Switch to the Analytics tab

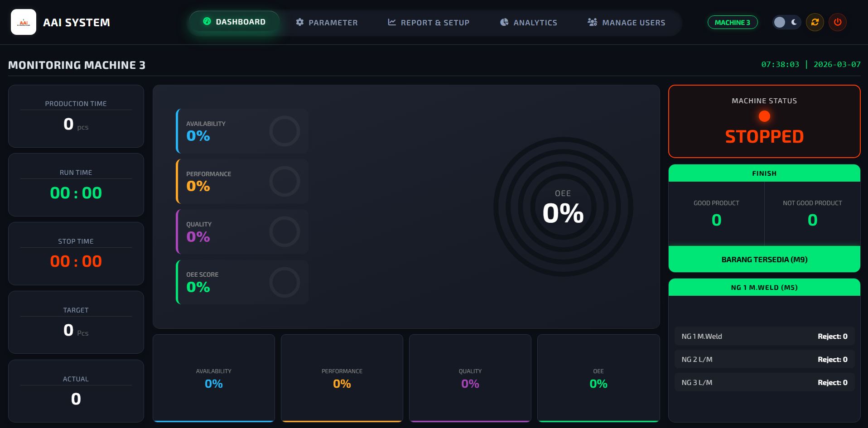click(x=528, y=22)
